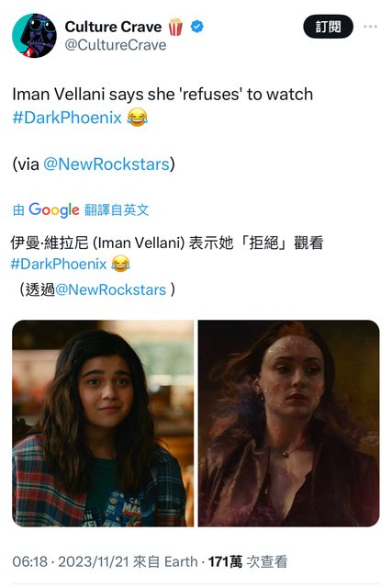Image resolution: width=392 pixels, height=588 pixels.
Task: Click the black 訂閱 subscribe button
Action: (x=328, y=27)
